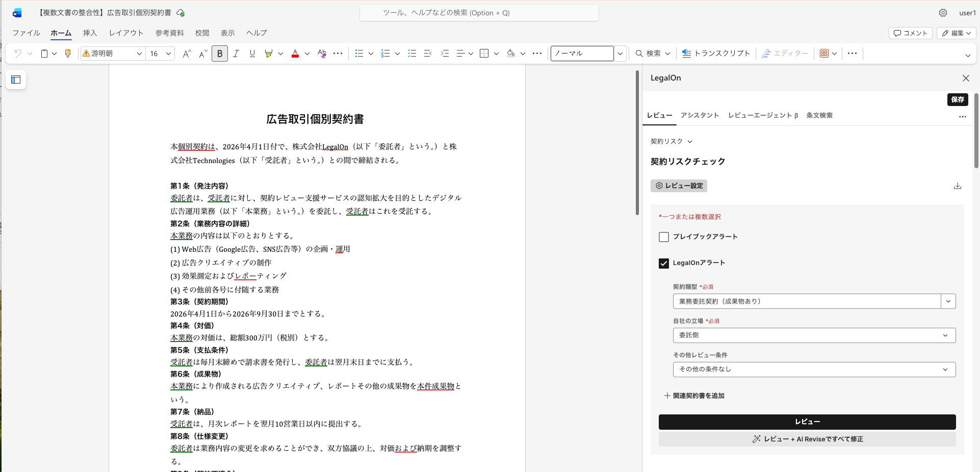
Task: Click the エディター button
Action: (x=785, y=54)
